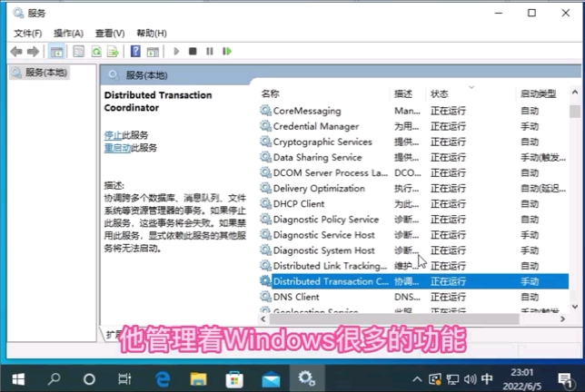Viewport: 585px width, 392px height.
Task: Open network icon in system tray
Action: pos(452,379)
